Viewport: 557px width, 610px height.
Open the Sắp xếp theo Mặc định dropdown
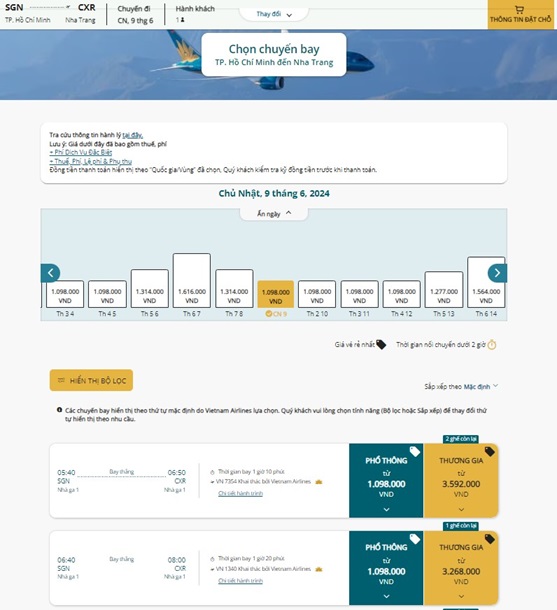click(x=461, y=386)
